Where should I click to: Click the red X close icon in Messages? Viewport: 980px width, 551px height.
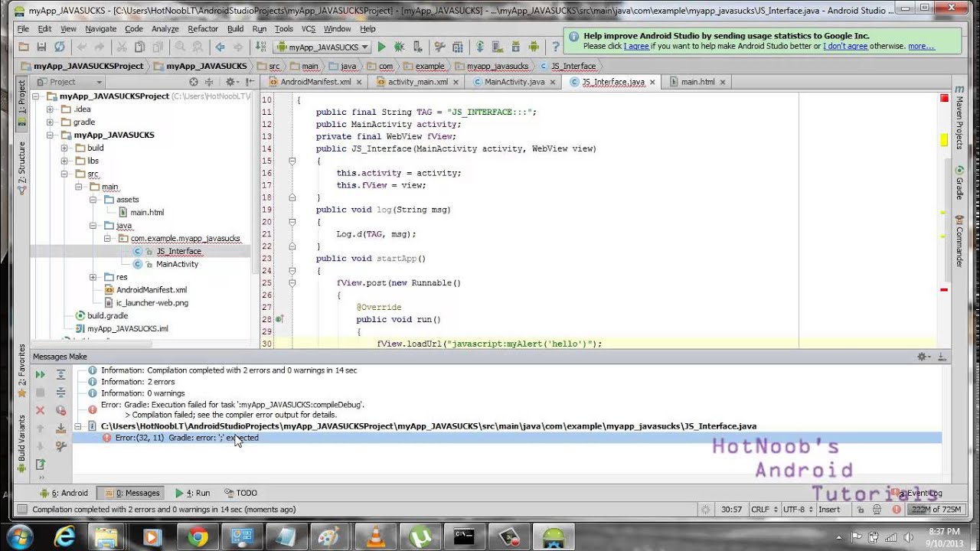(x=40, y=411)
